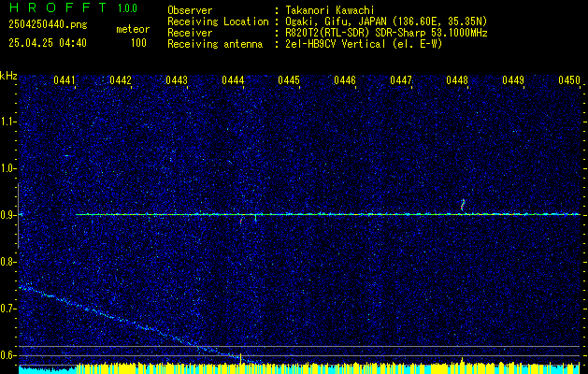Viewport: 588px width, 374px height.
Task: Click the 0450 time axis marker
Action: pyautogui.click(x=569, y=80)
